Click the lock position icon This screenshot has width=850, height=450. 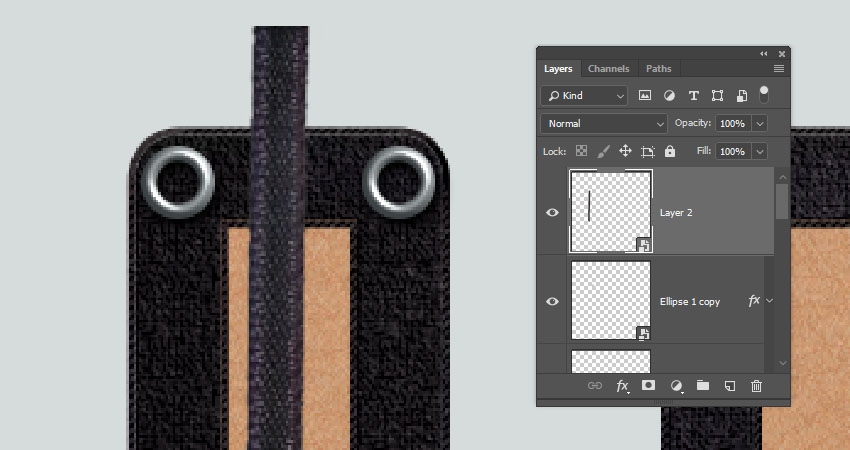coord(625,151)
